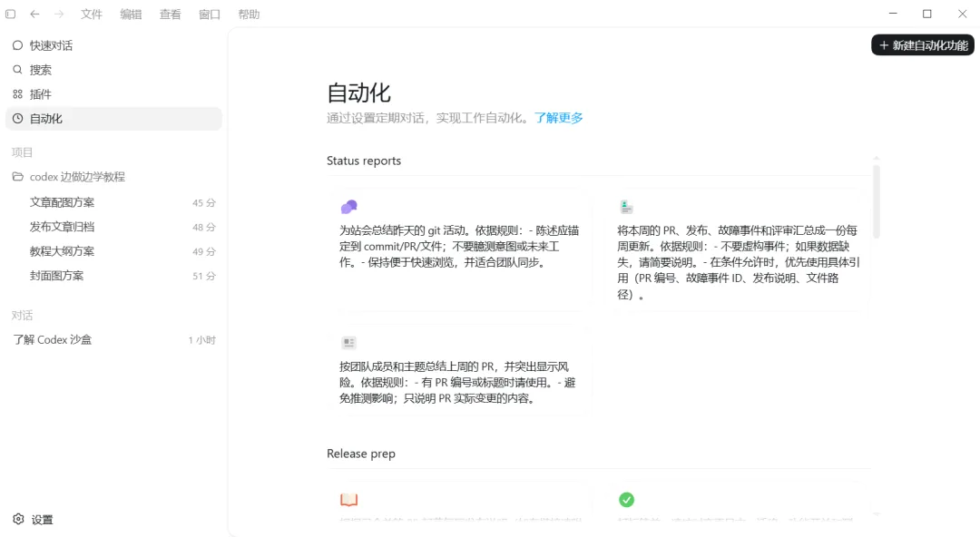Image resolution: width=980 pixels, height=537 pixels.
Task: Open the 查看 menu
Action: (170, 14)
